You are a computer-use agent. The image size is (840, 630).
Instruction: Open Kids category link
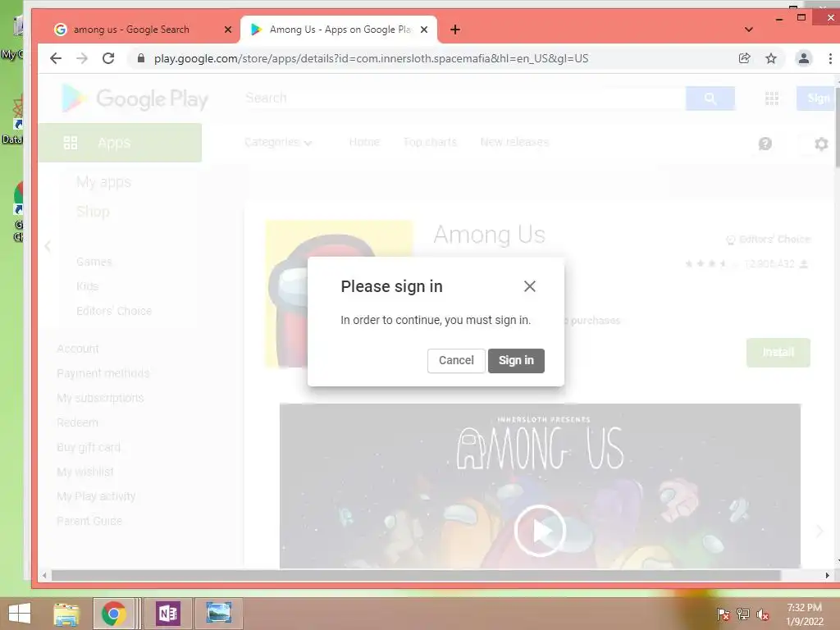(87, 286)
